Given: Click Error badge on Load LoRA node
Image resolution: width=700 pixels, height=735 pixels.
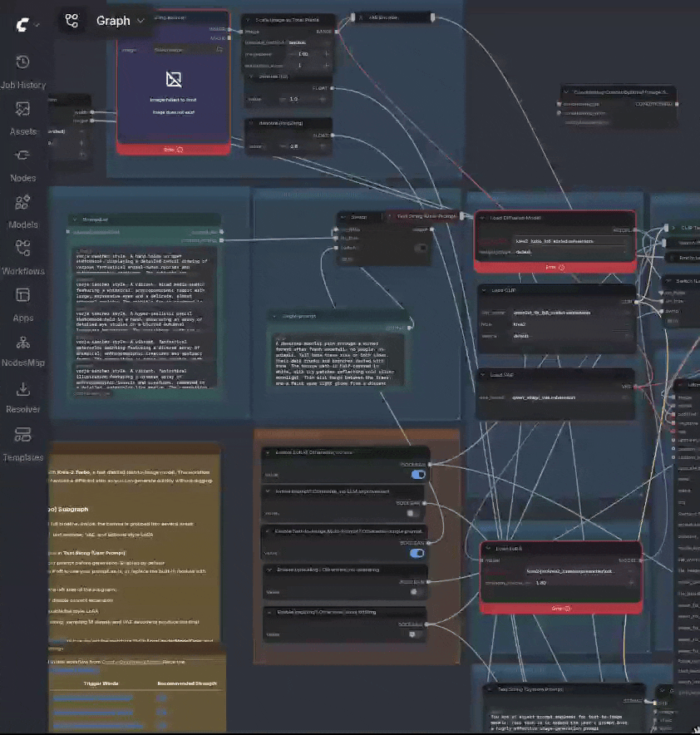Looking at the screenshot, I should [561, 609].
